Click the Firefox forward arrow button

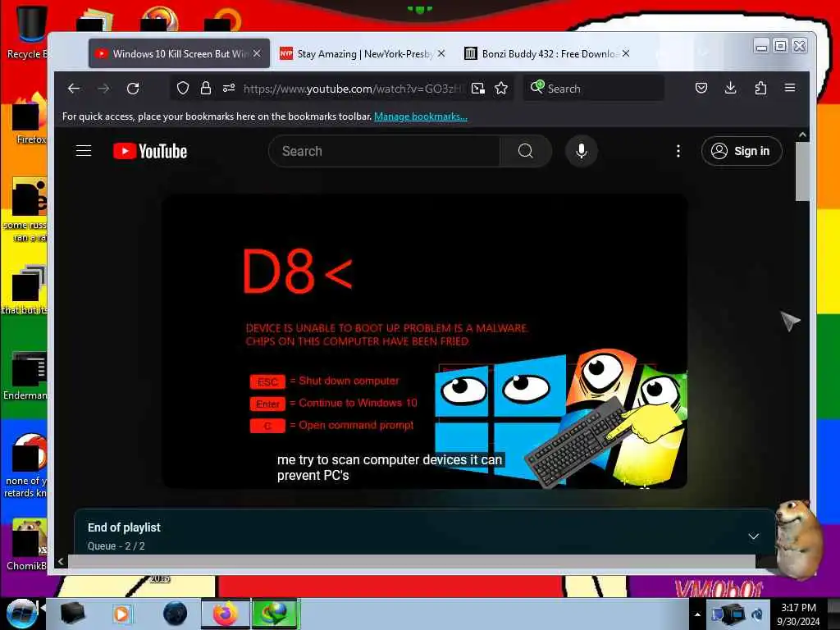point(103,89)
